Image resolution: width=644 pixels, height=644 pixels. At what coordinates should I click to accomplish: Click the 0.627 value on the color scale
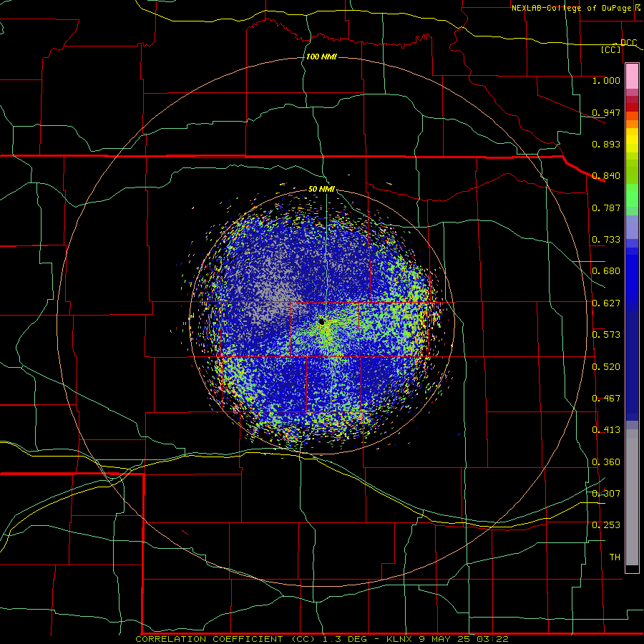coord(606,303)
